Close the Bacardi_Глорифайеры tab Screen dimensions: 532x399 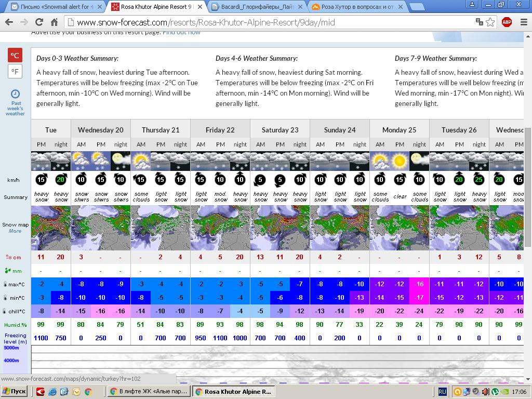tap(300, 7)
